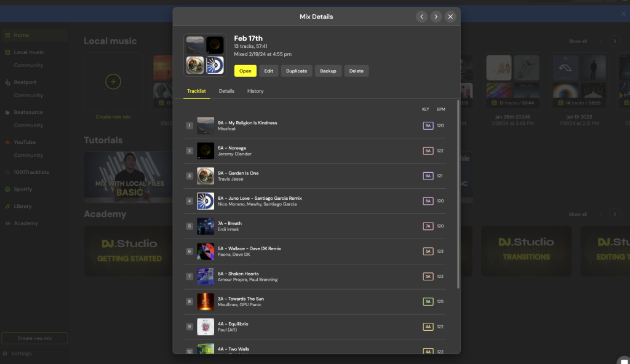Go to next mix using right arrow
The width and height of the screenshot is (630, 364).
coord(436,17)
